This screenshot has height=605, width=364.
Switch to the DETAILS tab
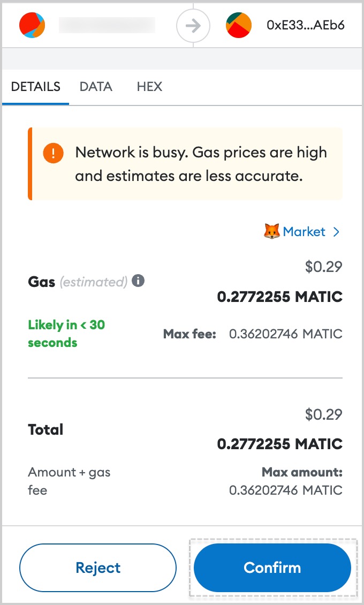pyautogui.click(x=35, y=86)
